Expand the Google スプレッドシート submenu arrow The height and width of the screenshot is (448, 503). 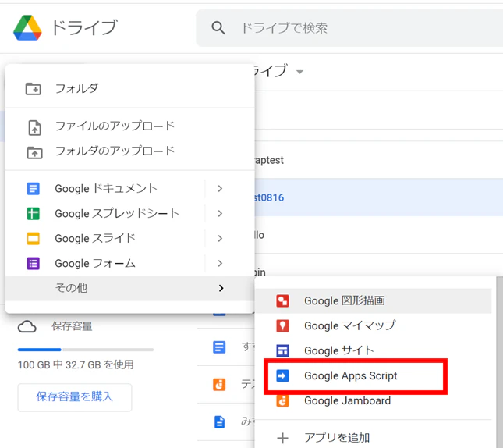pos(220,214)
